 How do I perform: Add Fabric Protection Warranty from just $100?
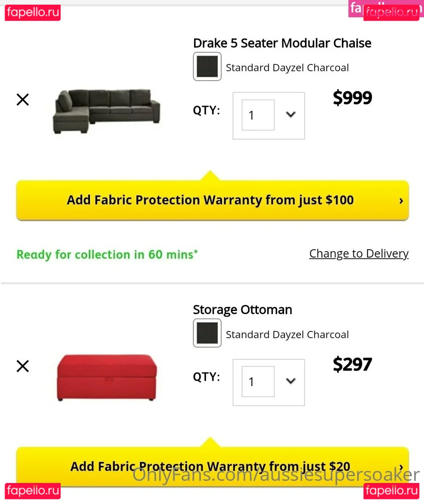[x=210, y=200]
